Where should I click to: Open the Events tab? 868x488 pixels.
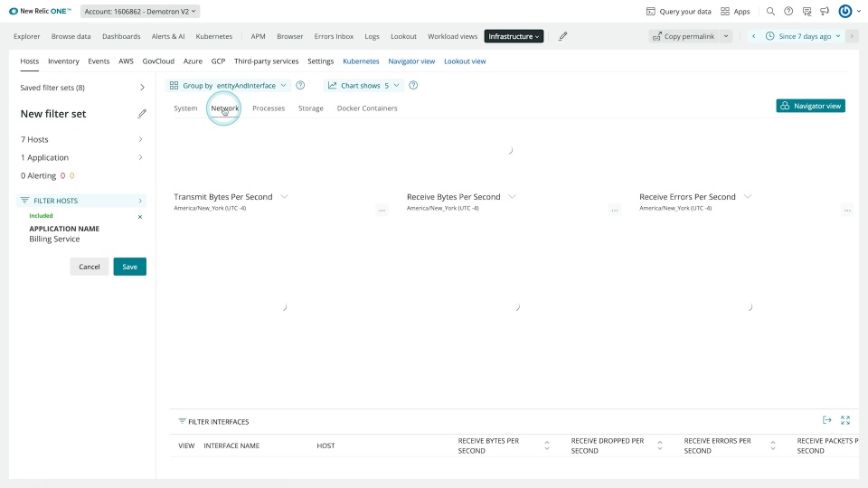tap(99, 61)
